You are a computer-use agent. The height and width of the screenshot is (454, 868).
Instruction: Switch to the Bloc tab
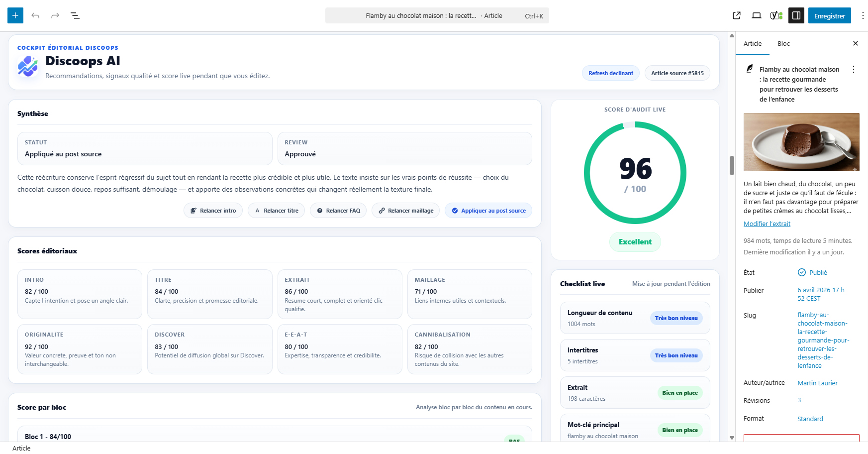point(783,43)
